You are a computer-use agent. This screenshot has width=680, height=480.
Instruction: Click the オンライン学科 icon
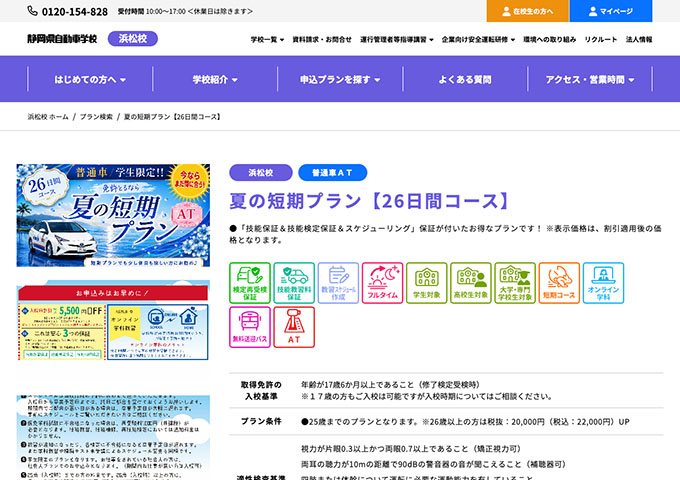(x=604, y=283)
